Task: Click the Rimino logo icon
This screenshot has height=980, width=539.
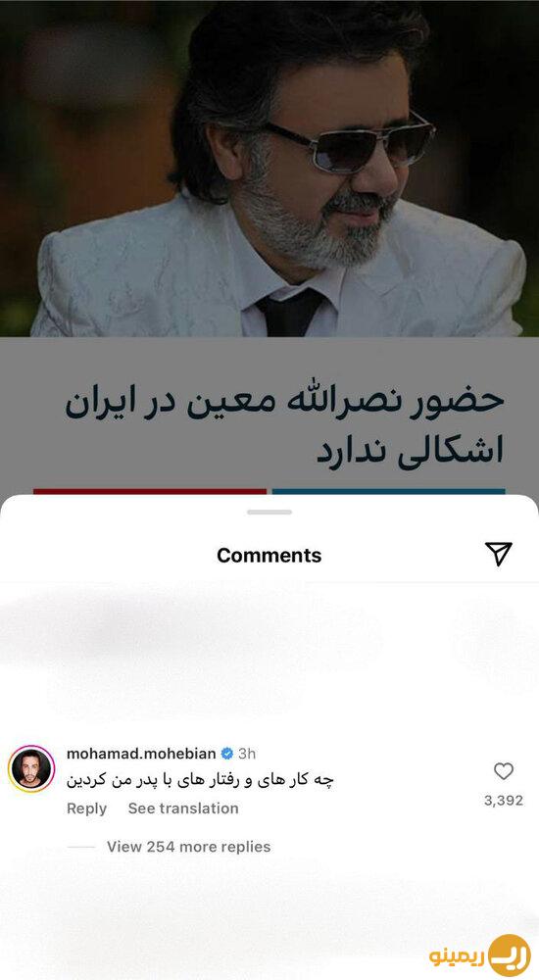Action: click(511, 955)
